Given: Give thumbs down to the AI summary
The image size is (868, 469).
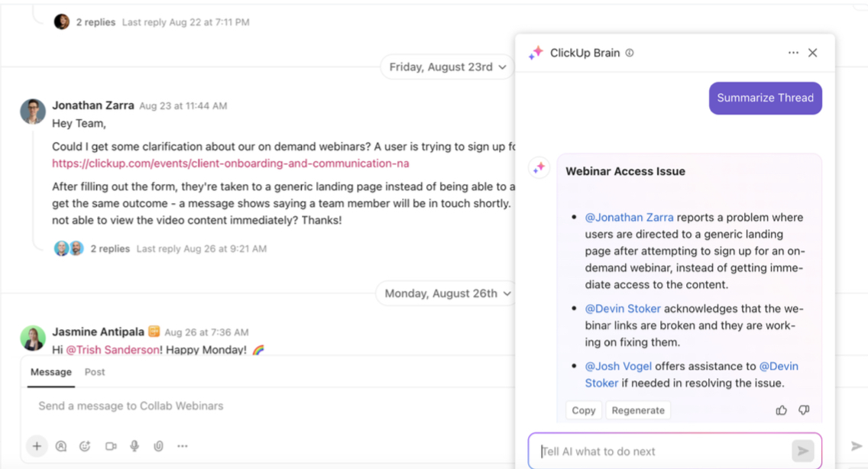Looking at the screenshot, I should point(804,410).
